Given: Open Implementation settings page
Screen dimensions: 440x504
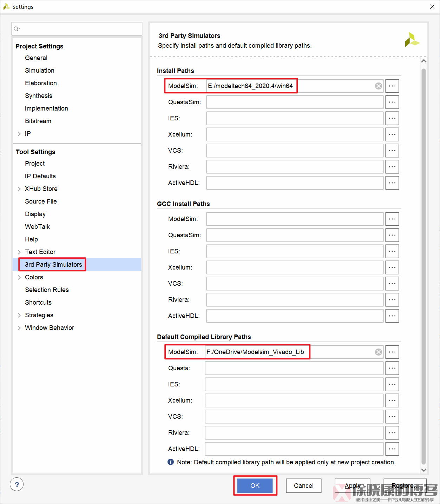Looking at the screenshot, I should pos(46,108).
